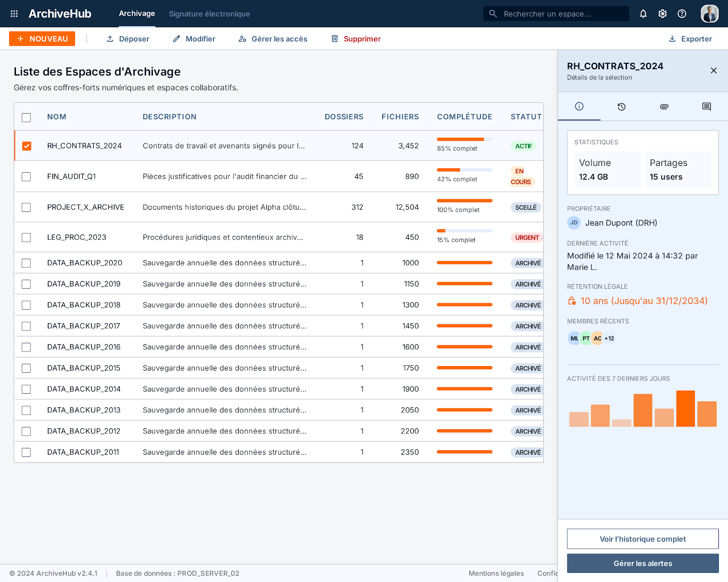Switch to the history clock tab
The height and width of the screenshot is (582, 728).
(622, 106)
